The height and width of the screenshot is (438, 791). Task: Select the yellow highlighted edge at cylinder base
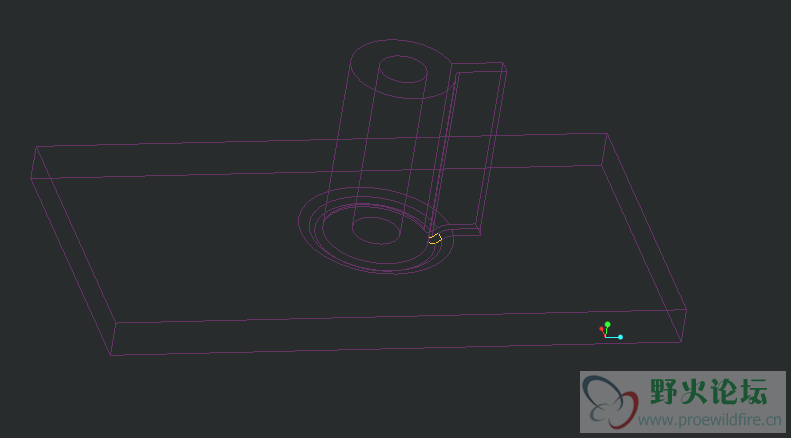coord(435,239)
